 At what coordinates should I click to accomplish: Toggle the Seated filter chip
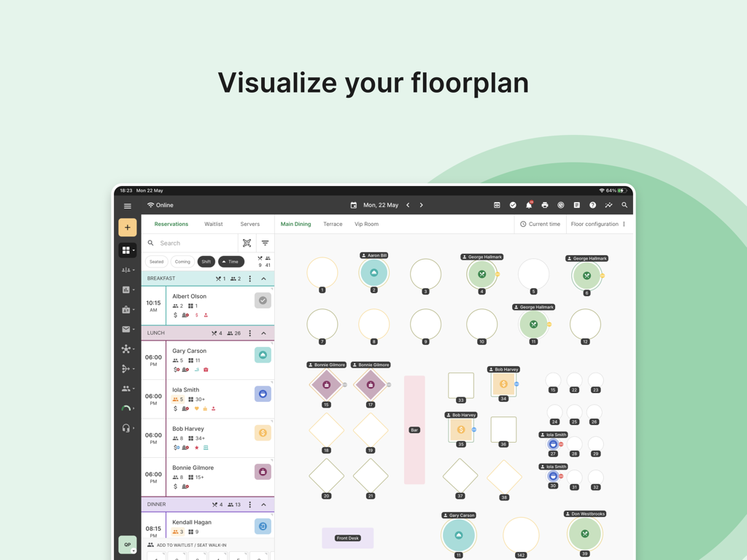157,262
